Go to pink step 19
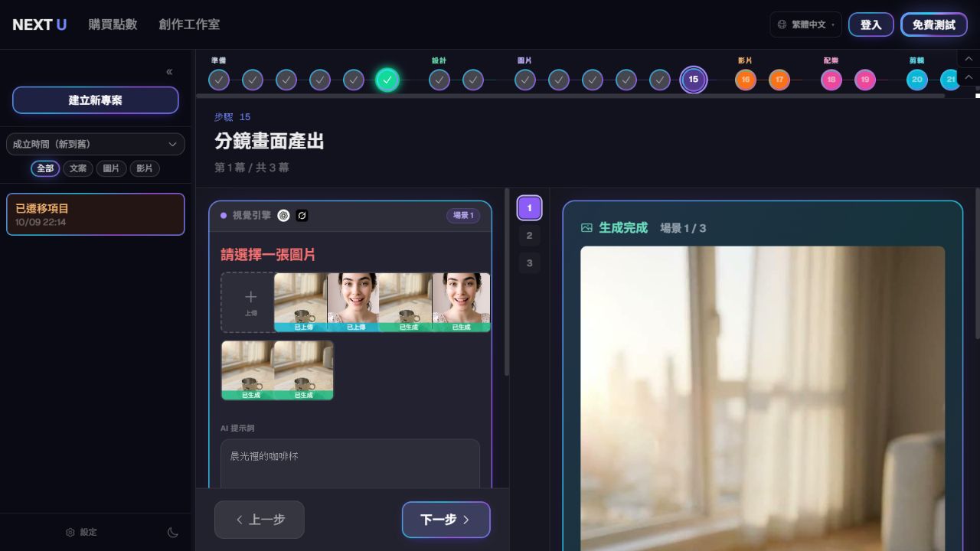Image resolution: width=980 pixels, height=551 pixels. click(x=865, y=80)
